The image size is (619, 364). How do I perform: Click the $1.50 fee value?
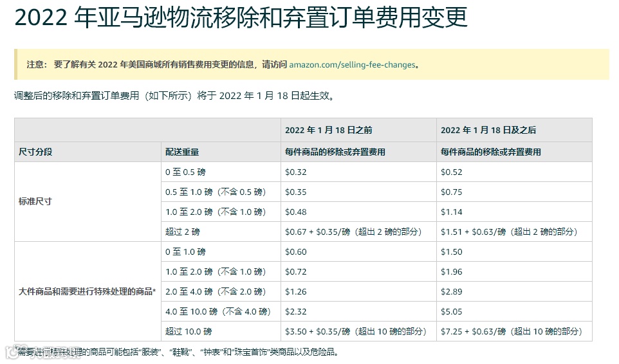click(x=451, y=251)
